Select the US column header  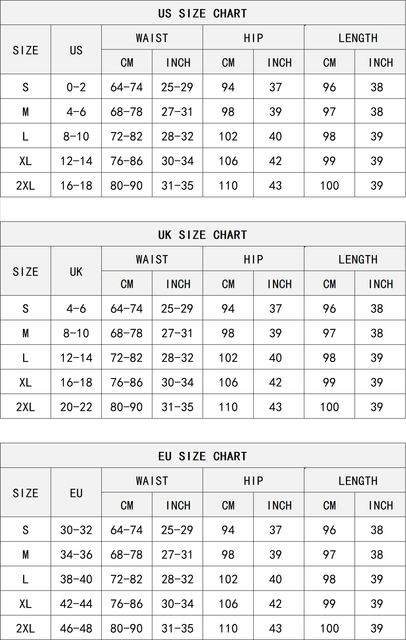point(76,50)
